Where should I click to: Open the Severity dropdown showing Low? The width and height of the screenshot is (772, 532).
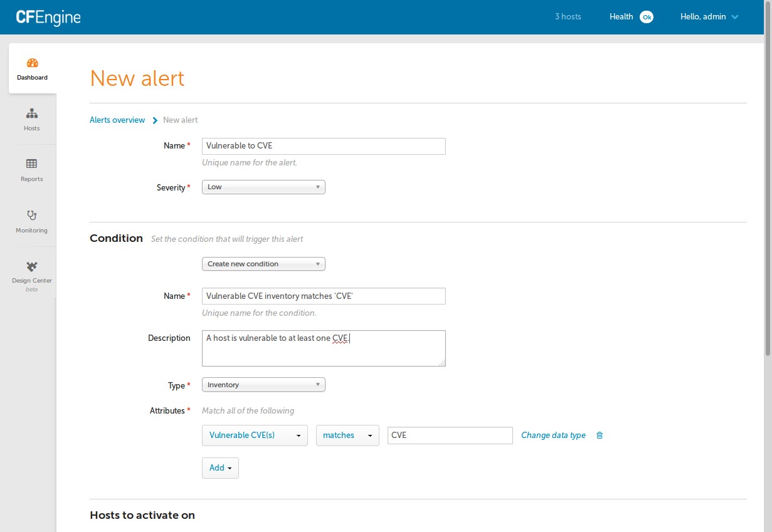263,186
